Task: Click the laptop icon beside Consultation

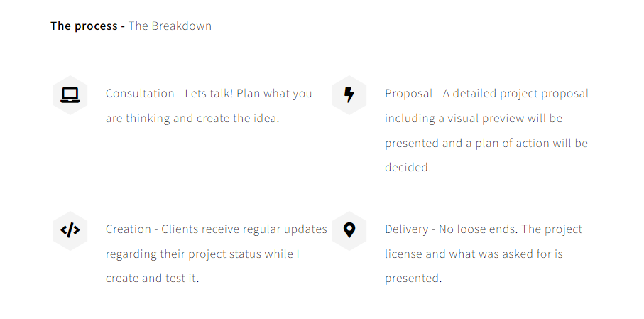Action: [70, 95]
